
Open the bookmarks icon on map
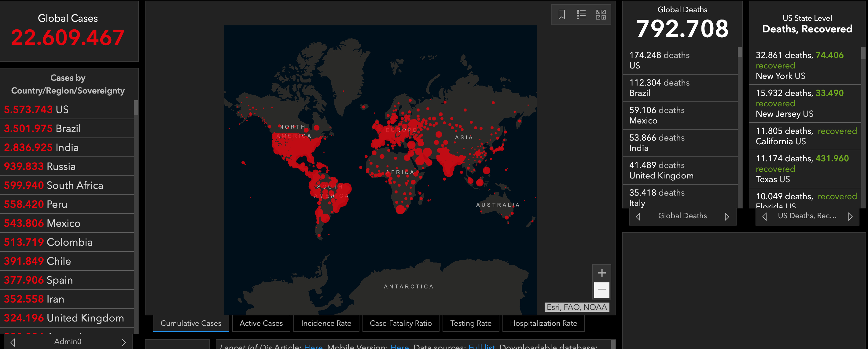point(561,14)
